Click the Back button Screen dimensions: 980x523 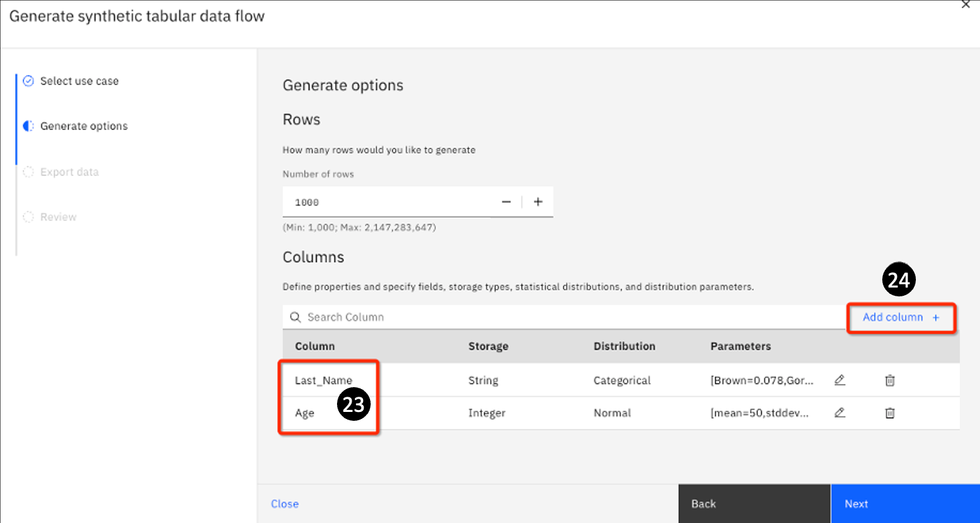click(754, 504)
